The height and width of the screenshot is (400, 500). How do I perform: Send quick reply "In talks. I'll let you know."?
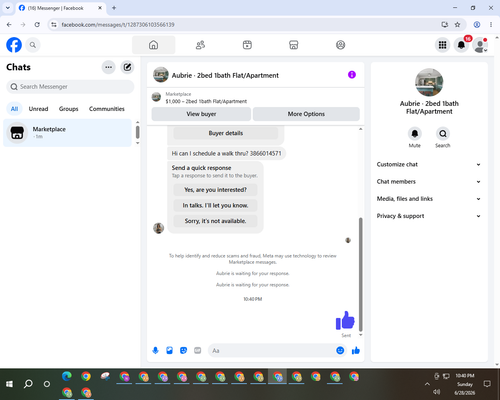(215, 206)
